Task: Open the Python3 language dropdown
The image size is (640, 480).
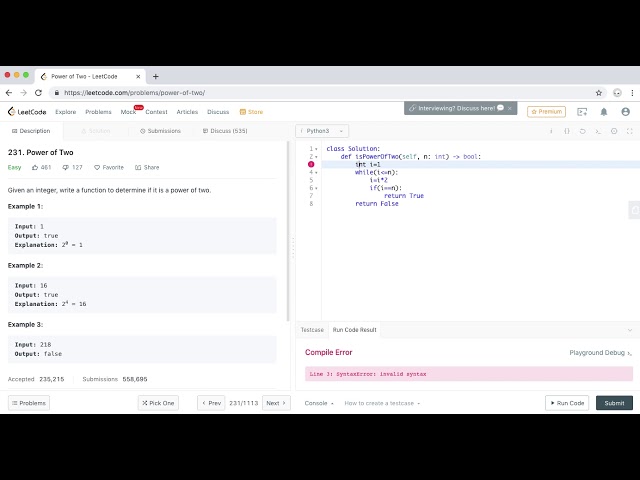Action: pos(322,131)
